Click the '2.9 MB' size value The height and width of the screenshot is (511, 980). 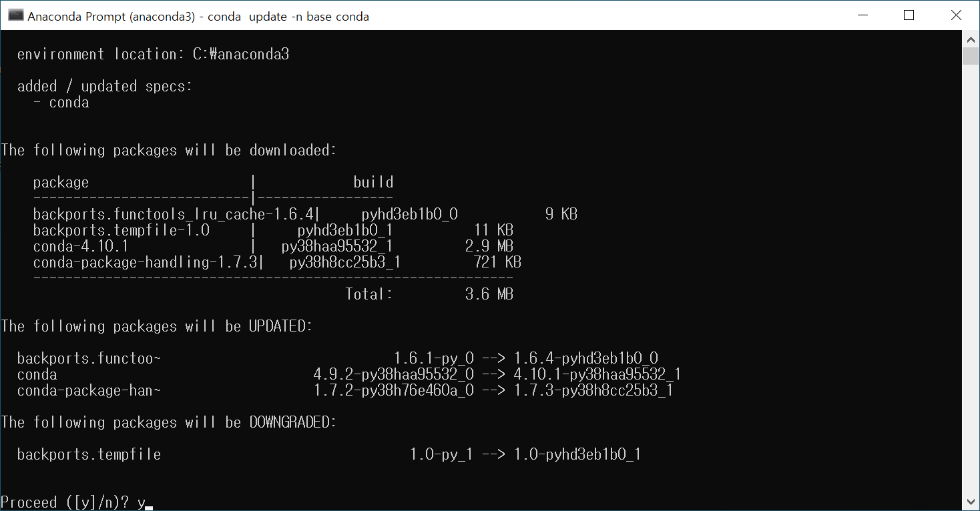click(489, 246)
